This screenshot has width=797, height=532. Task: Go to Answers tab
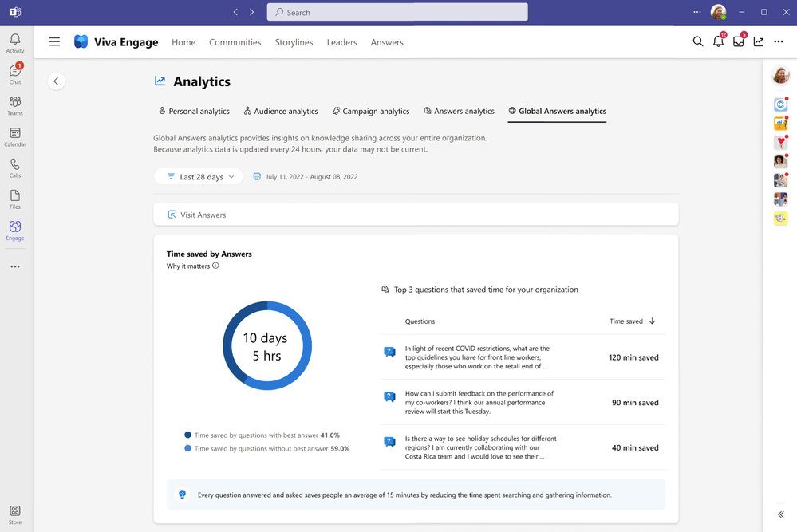[387, 42]
